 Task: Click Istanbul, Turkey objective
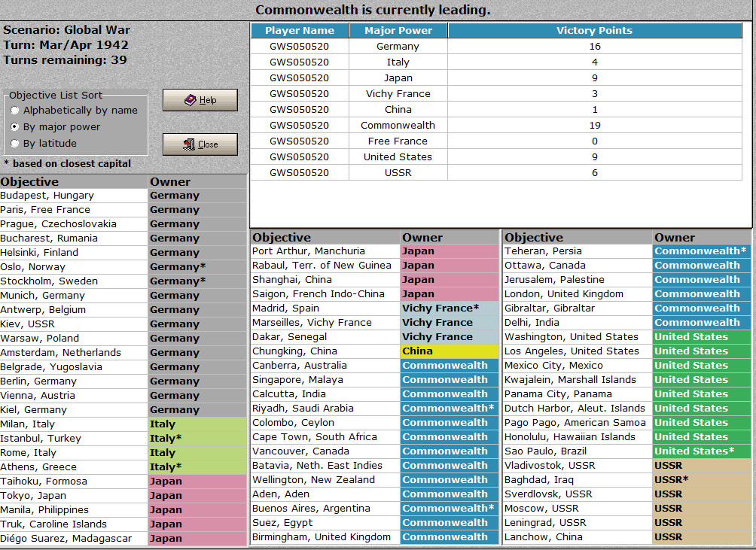73,438
